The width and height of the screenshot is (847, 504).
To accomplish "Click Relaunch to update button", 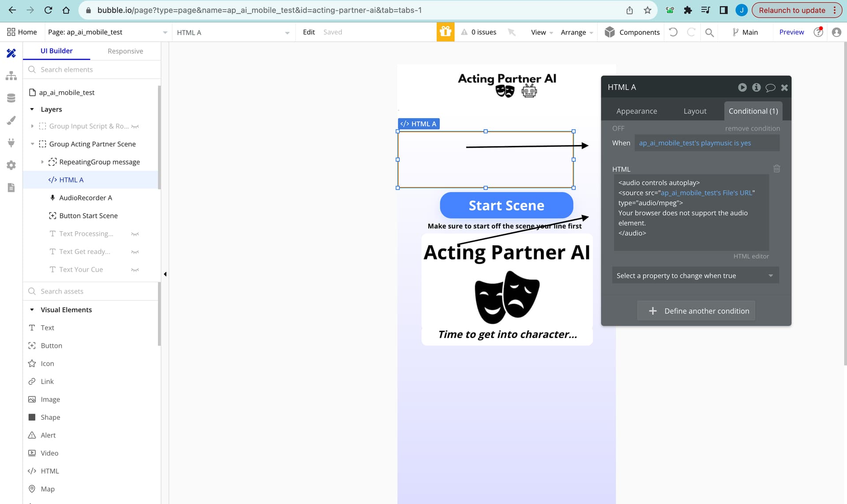I will 797,10.
